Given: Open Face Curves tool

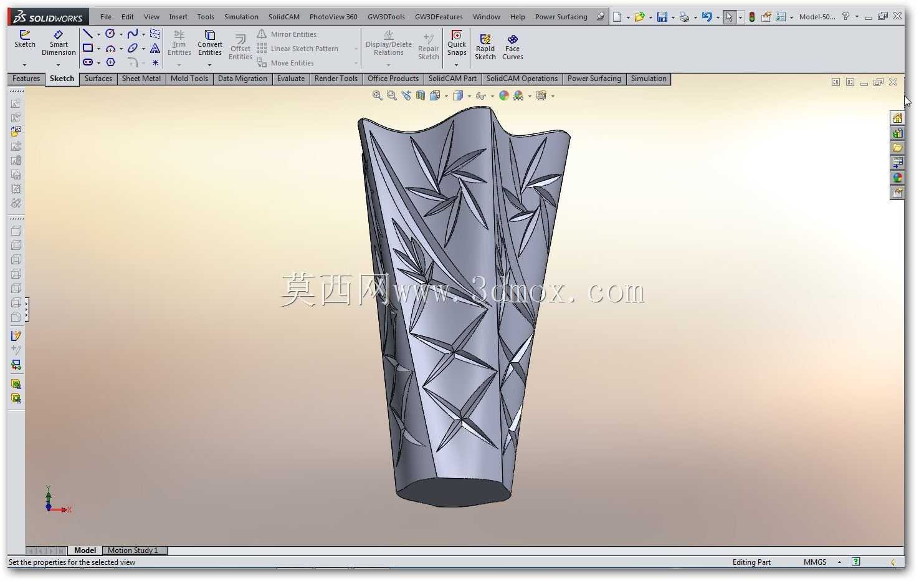Looking at the screenshot, I should 513,47.
